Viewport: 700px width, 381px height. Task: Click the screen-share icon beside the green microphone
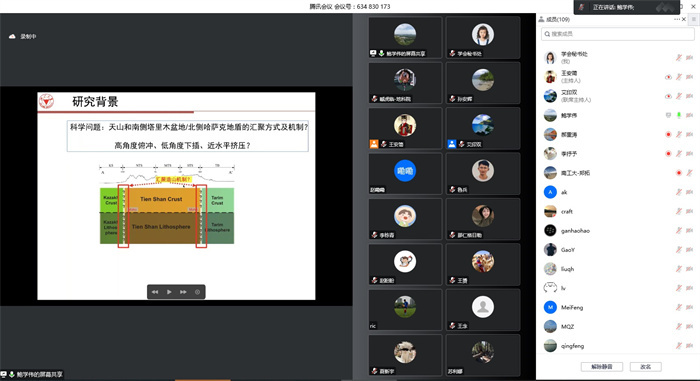pyautogui.click(x=668, y=115)
